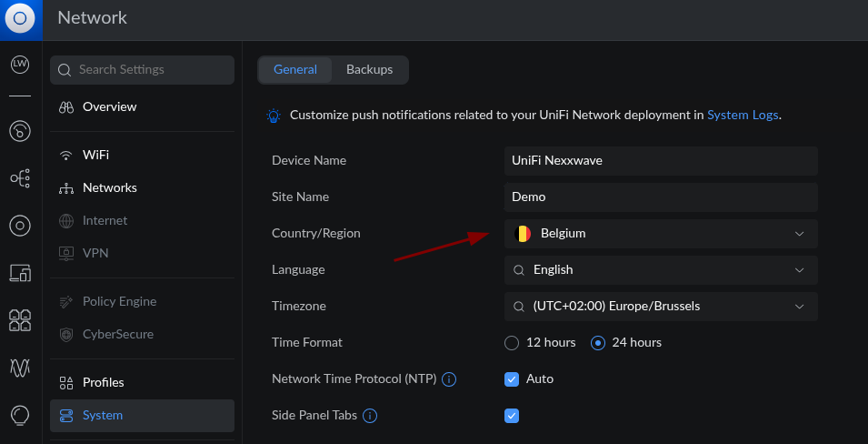Click the UniFi logo icon
Viewport: 868px width, 444px height.
20,18
